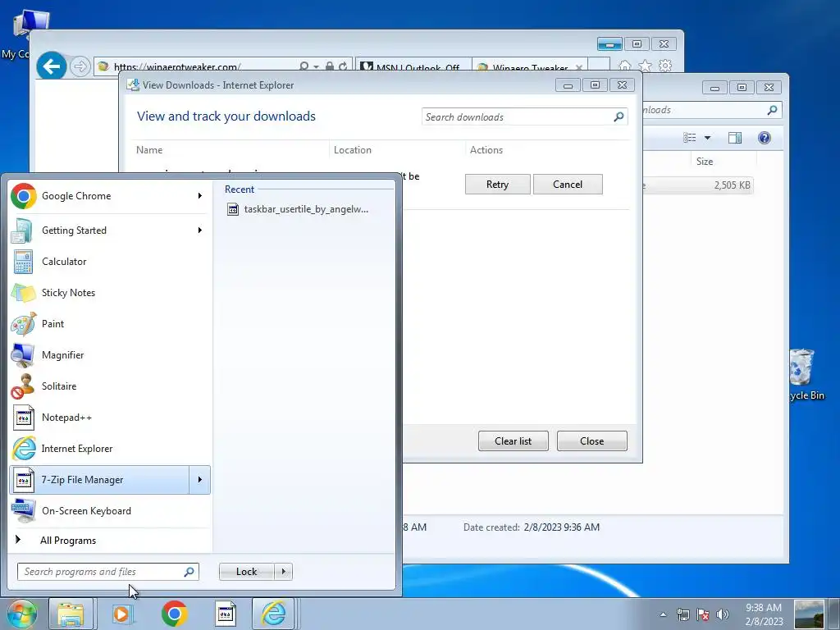Go back in Internet Explorer
840x630 pixels.
(x=52, y=66)
